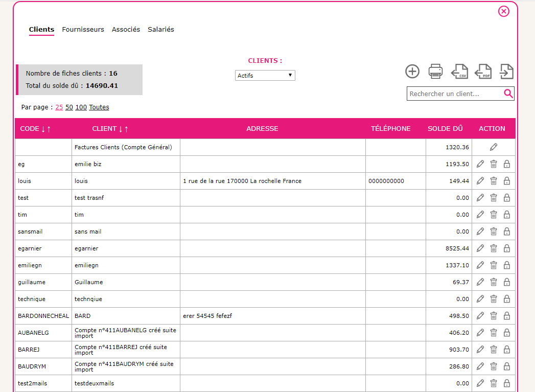Click erer 54545 fefezf address
Screen dimensions: 535x392
[x=273, y=316]
